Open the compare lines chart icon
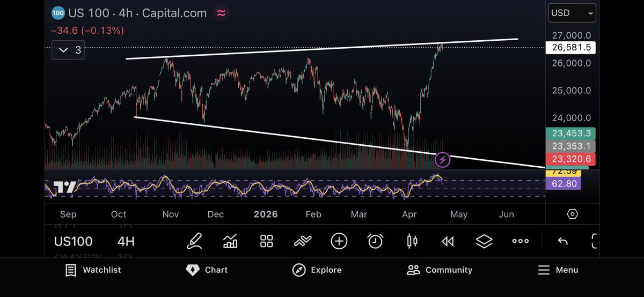This screenshot has width=644, height=297. (x=303, y=241)
